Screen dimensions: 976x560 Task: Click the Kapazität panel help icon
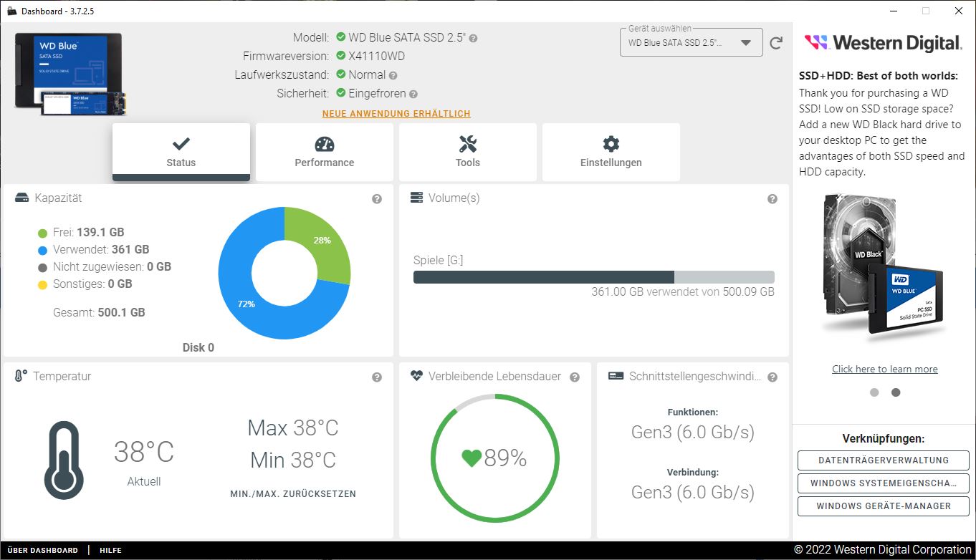[377, 199]
